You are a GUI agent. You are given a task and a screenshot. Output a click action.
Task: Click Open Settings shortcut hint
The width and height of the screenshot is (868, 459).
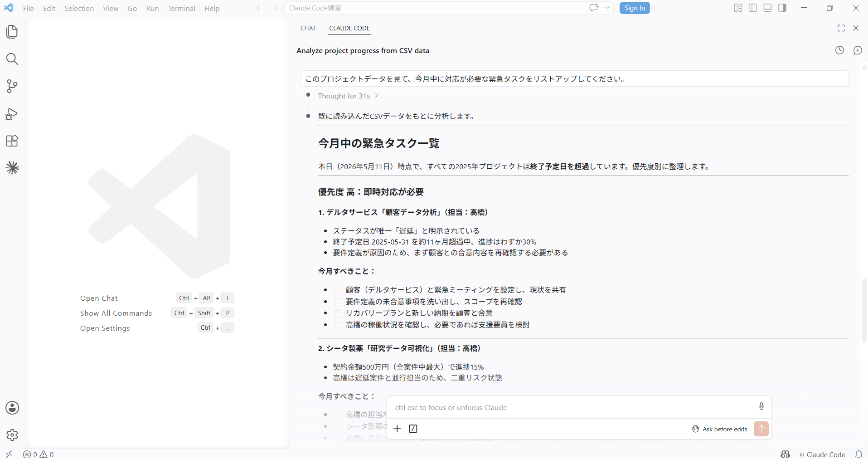pos(105,328)
